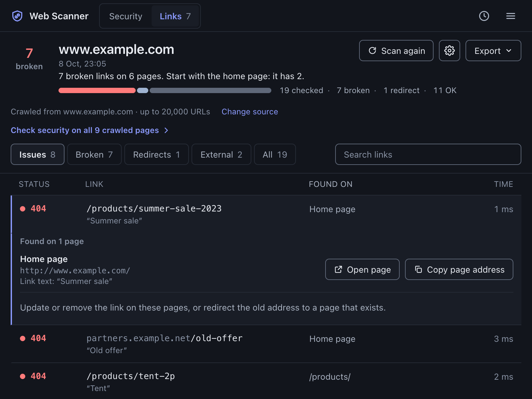Click the Change source link
Screen dimensions: 532x399
[x=250, y=112]
